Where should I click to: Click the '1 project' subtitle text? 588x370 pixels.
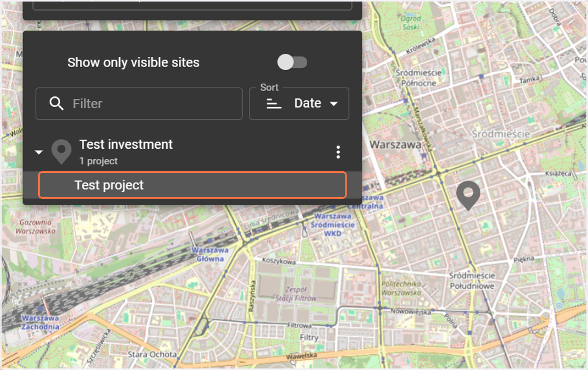[x=98, y=161]
